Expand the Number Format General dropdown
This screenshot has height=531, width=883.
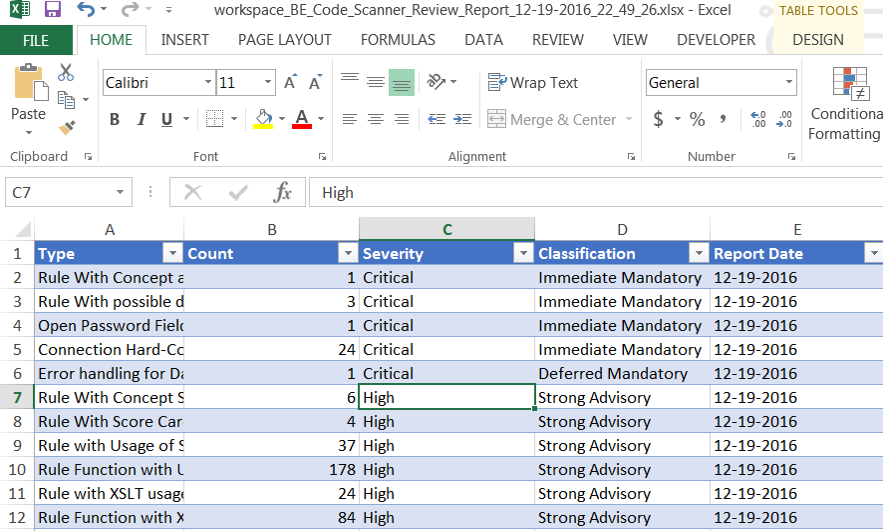pos(789,83)
